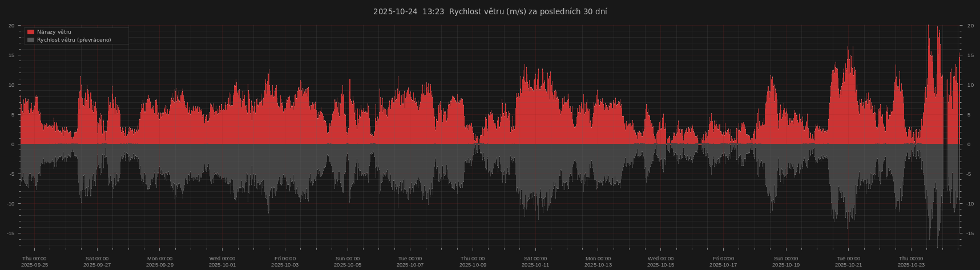Select the Sat 2025-09-27 axis label
980x270 pixels.
tap(97, 261)
